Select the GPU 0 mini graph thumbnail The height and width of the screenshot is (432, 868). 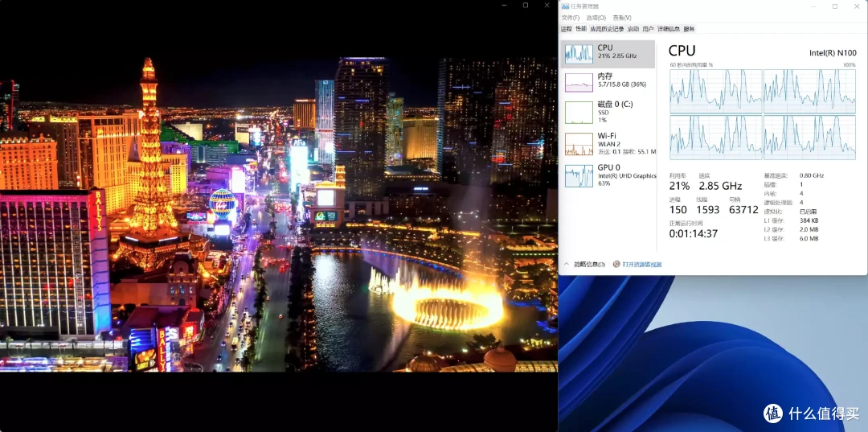tap(579, 175)
